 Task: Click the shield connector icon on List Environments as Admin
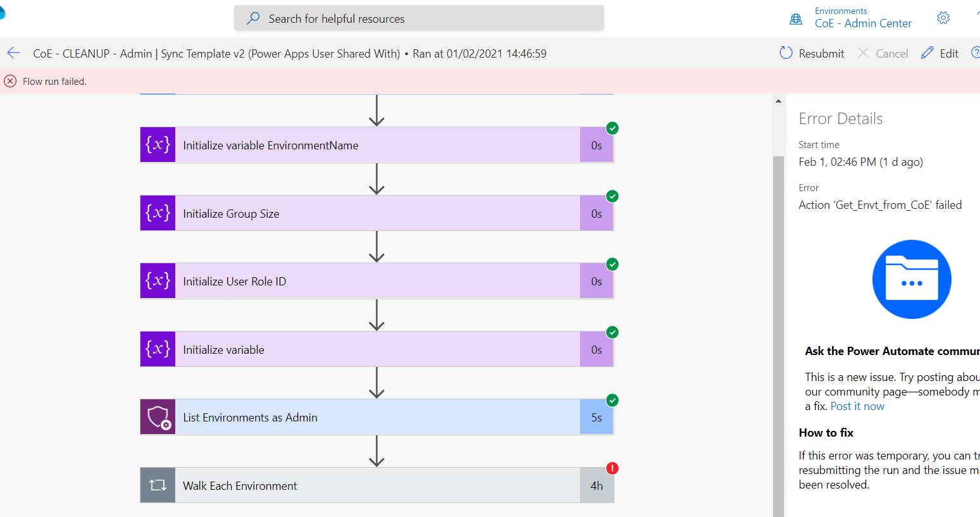(157, 416)
